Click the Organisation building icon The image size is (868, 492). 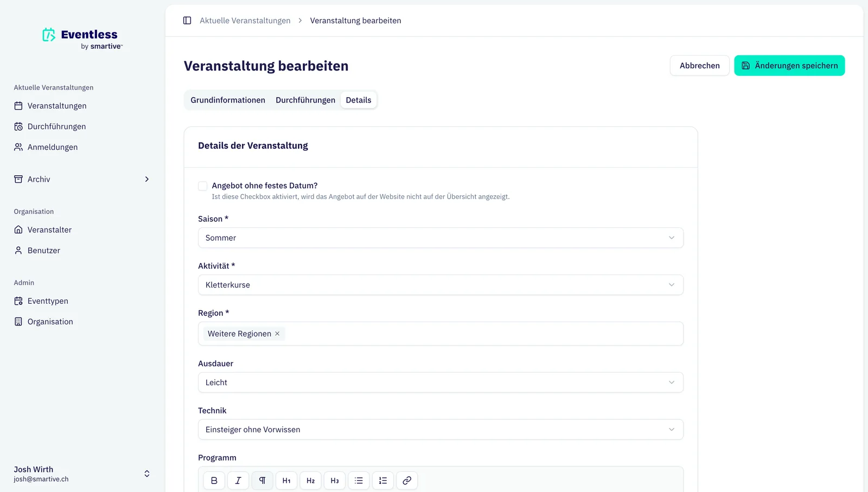click(18, 322)
